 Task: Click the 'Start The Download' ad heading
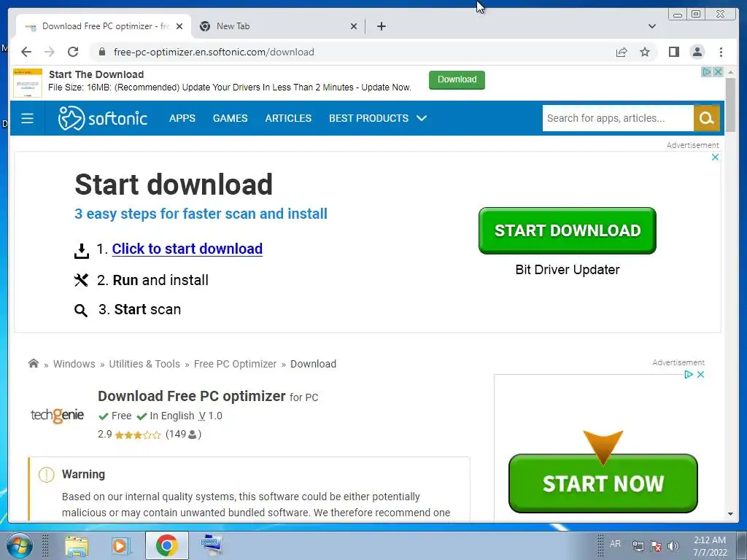[96, 74]
